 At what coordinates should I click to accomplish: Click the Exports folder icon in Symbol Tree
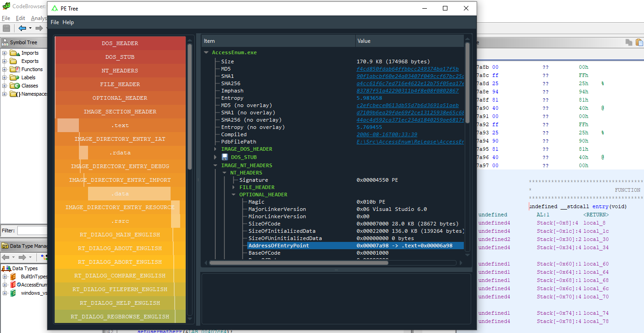pos(14,61)
